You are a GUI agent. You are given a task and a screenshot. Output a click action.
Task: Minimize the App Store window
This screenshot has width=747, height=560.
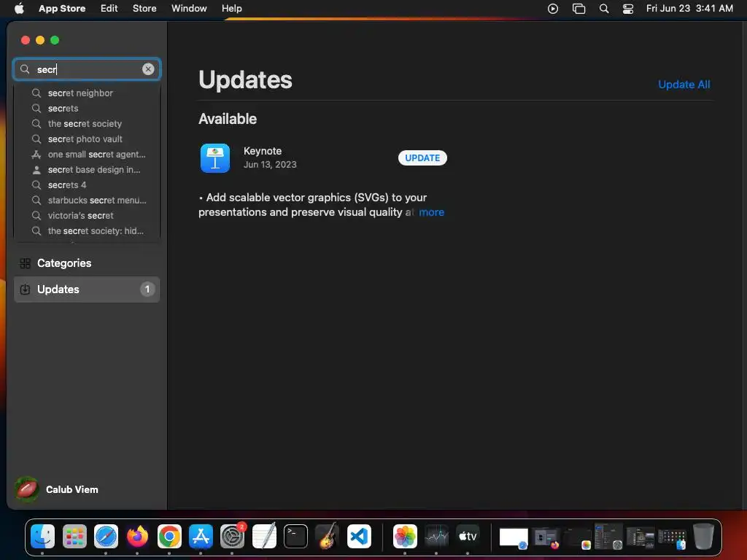[40, 40]
